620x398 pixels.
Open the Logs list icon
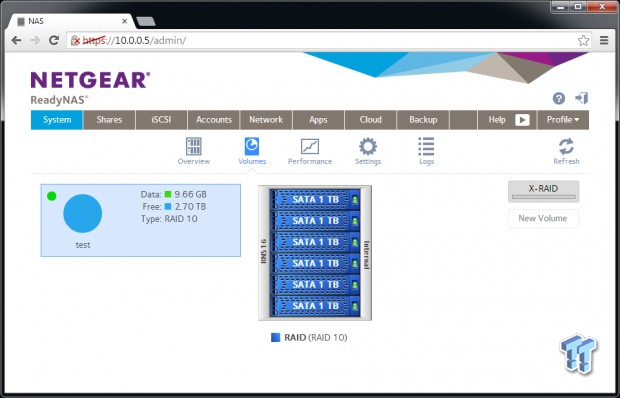pos(426,146)
